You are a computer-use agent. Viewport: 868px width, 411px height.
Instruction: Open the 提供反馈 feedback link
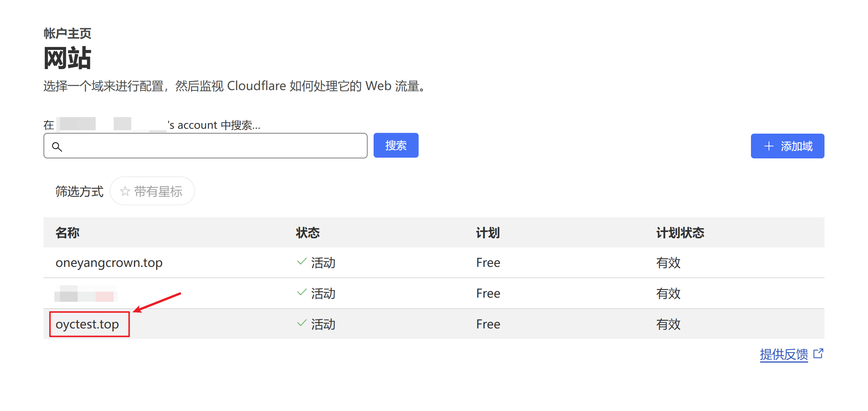click(784, 354)
